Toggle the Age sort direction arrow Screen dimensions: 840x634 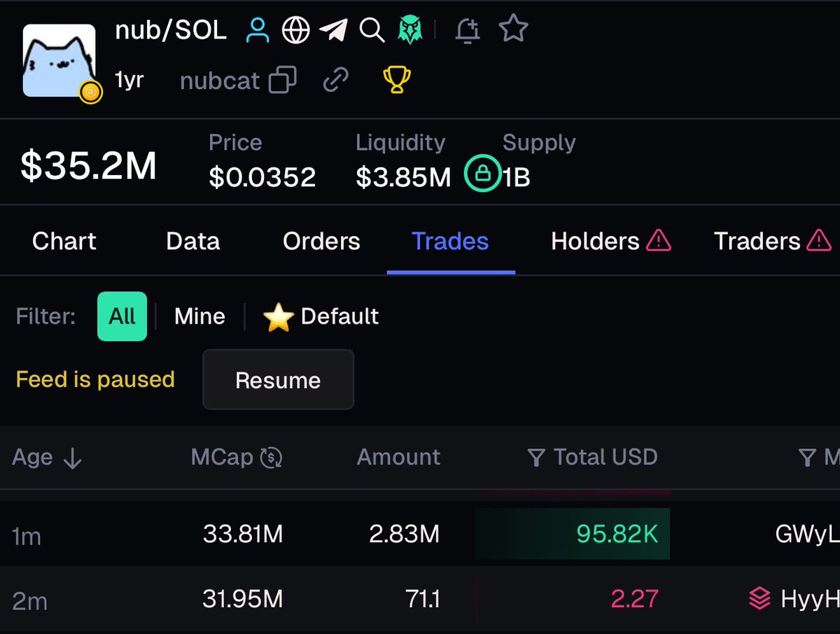tap(73, 457)
